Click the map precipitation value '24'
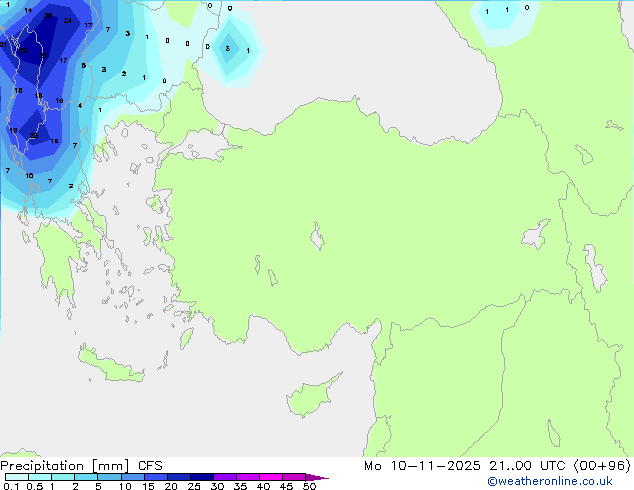The height and width of the screenshot is (490, 634). pyautogui.click(x=68, y=20)
